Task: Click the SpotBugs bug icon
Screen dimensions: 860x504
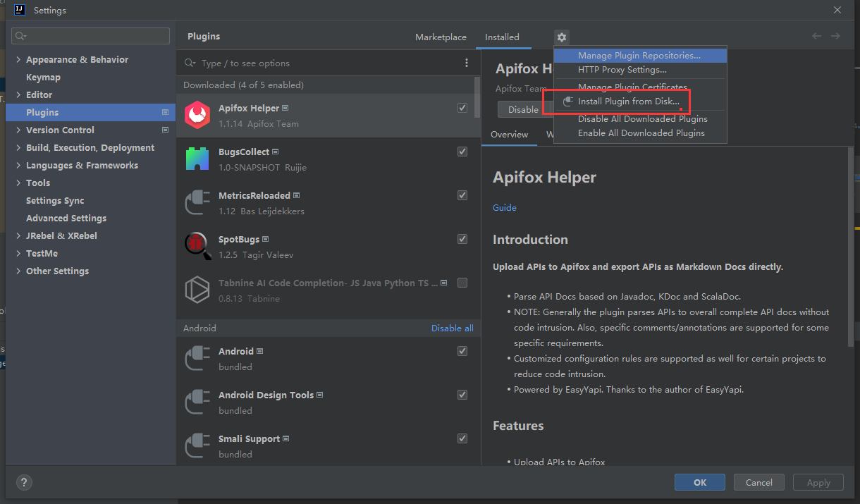Action: 197,245
